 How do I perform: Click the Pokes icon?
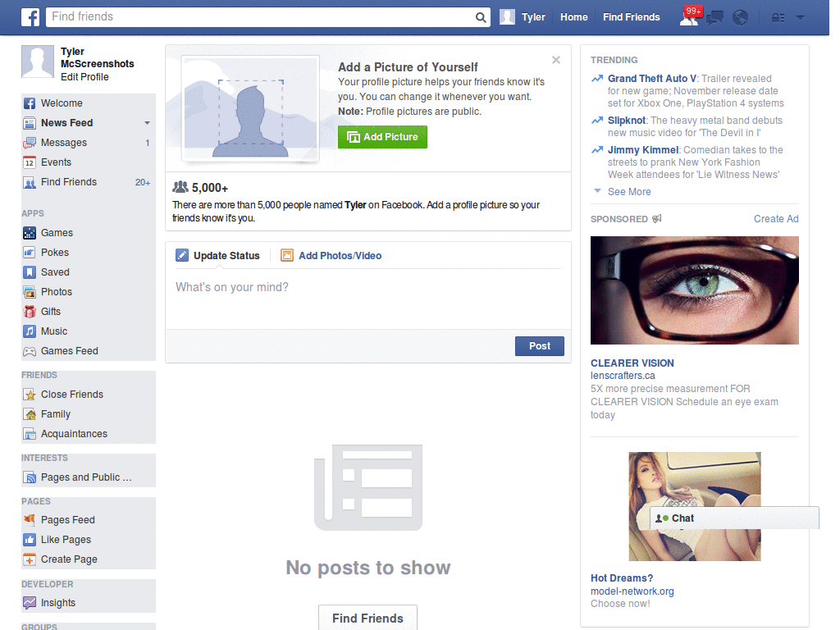(x=30, y=253)
